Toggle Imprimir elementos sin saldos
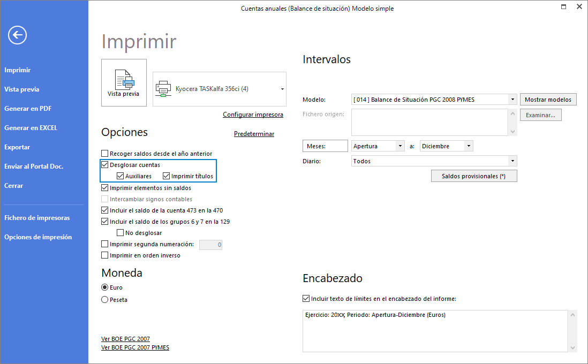This screenshot has width=588, height=364. click(x=105, y=188)
